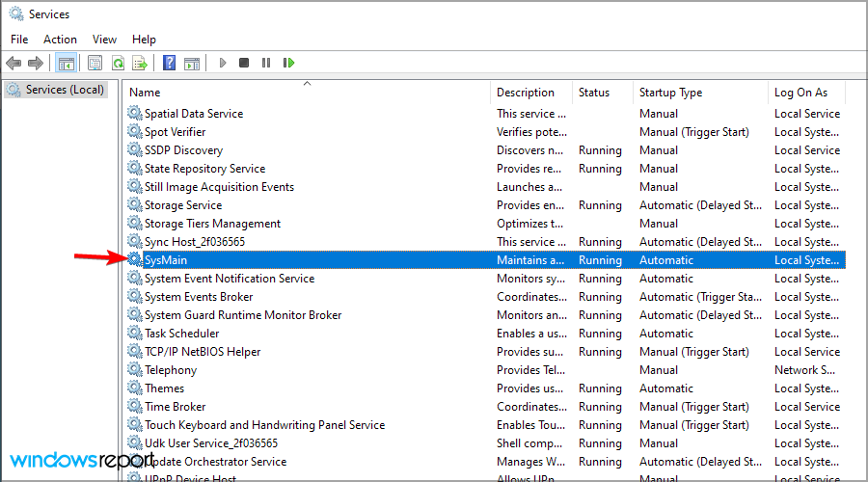The image size is (868, 482).
Task: Open the File menu
Action: pyautogui.click(x=19, y=40)
